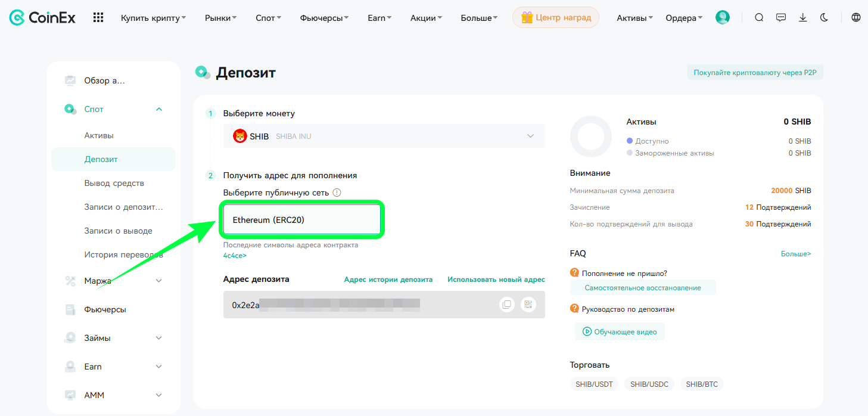Open the SHIB/USDT trading pair
Viewport: 868px width, 416px height.
click(594, 384)
